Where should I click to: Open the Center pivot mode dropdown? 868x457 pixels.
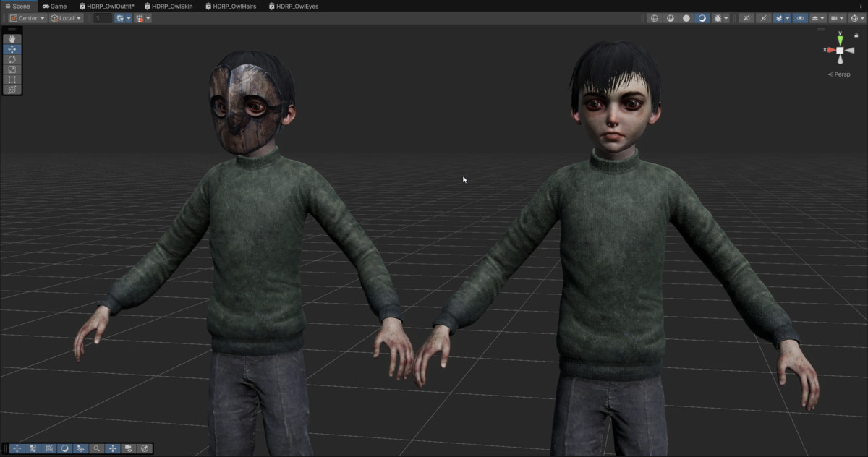tap(27, 18)
